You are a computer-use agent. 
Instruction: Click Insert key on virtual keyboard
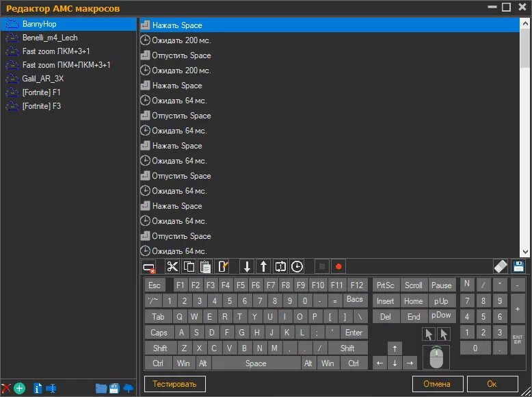click(386, 301)
